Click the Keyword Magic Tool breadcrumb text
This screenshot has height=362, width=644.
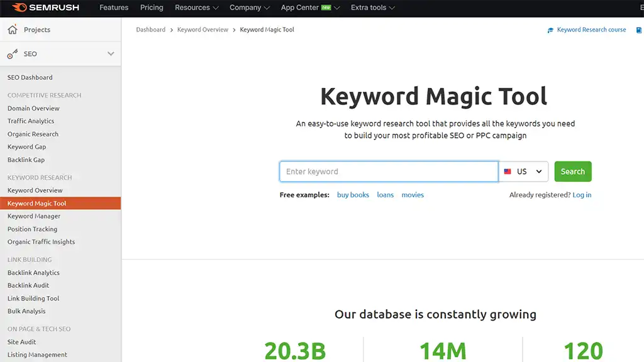(x=267, y=30)
